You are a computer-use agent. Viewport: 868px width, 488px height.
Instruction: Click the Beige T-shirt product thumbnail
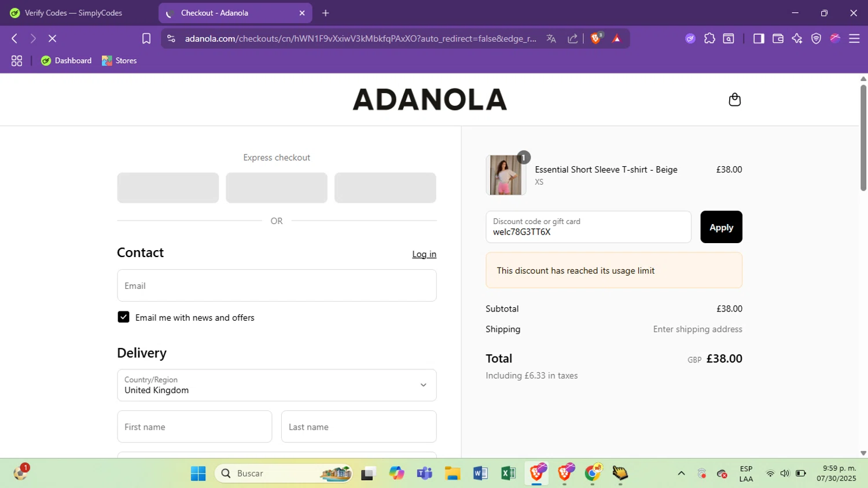pos(506,175)
